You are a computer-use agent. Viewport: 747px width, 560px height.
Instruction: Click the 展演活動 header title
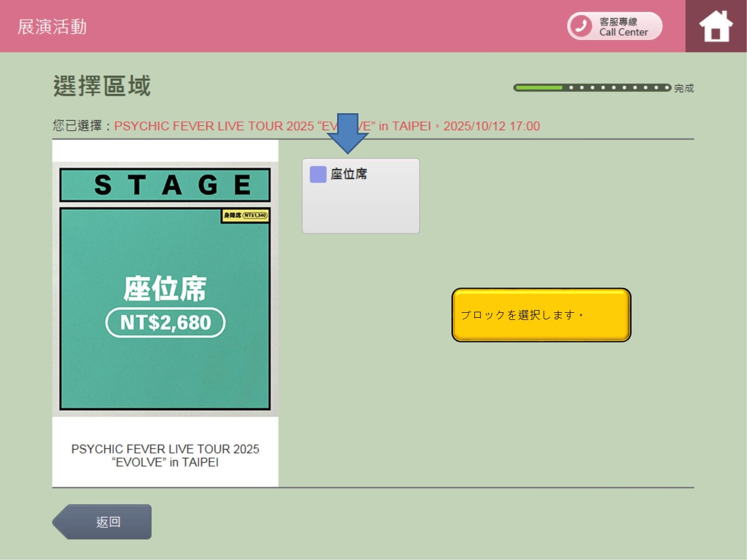tap(52, 27)
